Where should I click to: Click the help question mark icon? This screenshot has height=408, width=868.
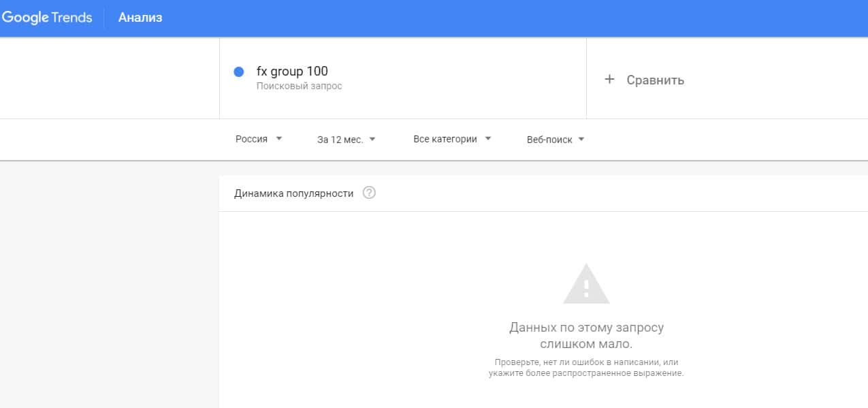[x=369, y=193]
